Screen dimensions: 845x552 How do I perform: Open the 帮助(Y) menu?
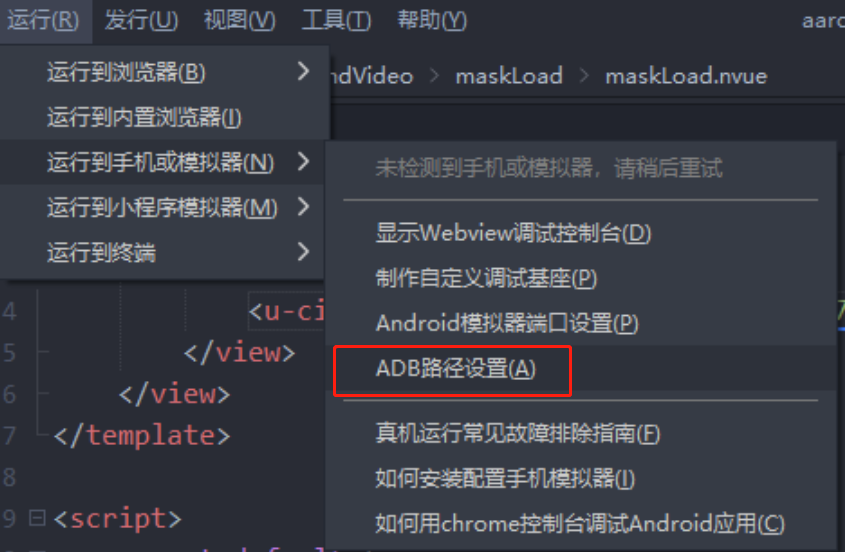pyautogui.click(x=432, y=20)
